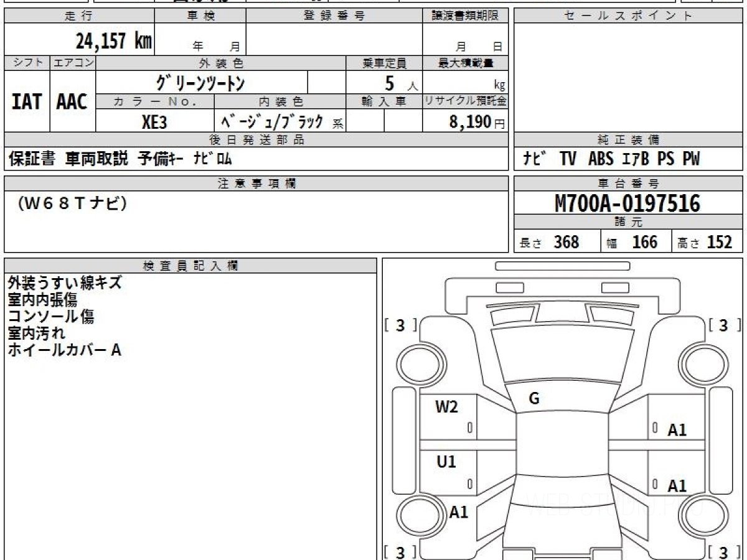
Task: Click the 乗車定員 header
Action: [x=384, y=63]
